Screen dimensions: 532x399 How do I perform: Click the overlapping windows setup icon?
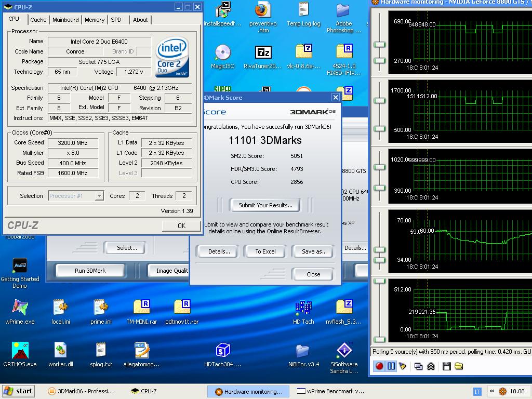(x=419, y=366)
